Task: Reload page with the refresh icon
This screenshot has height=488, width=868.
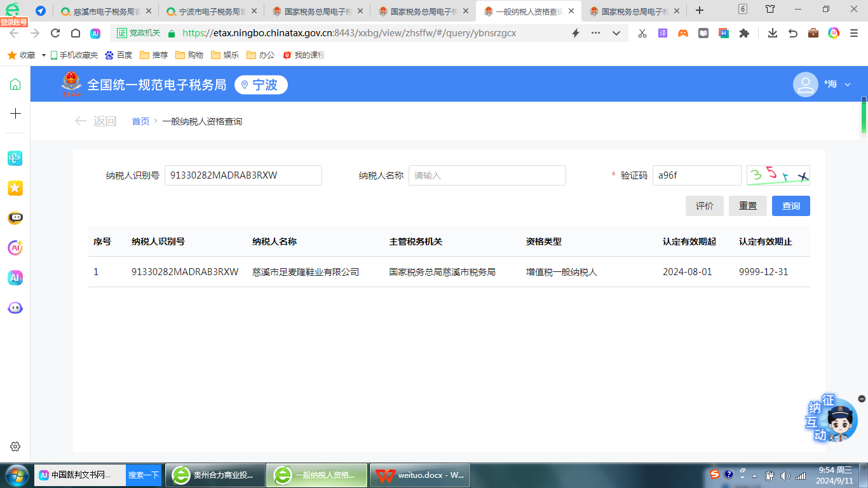Action: pos(55,33)
